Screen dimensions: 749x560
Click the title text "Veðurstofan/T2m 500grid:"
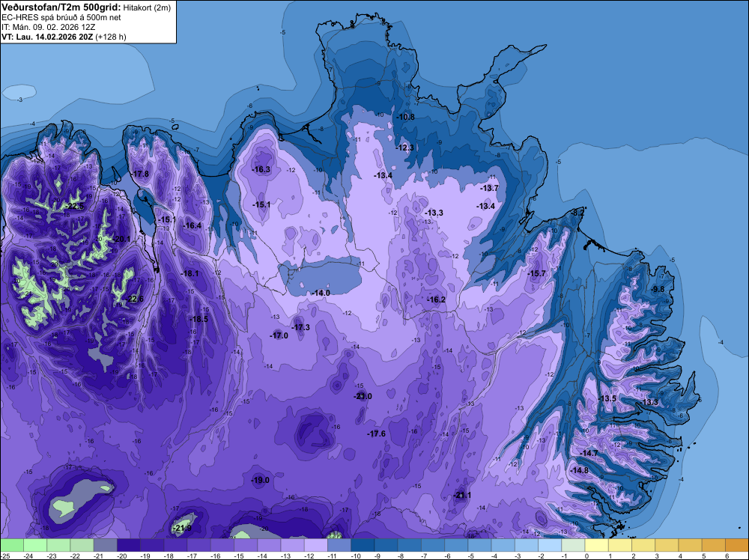pos(61,7)
